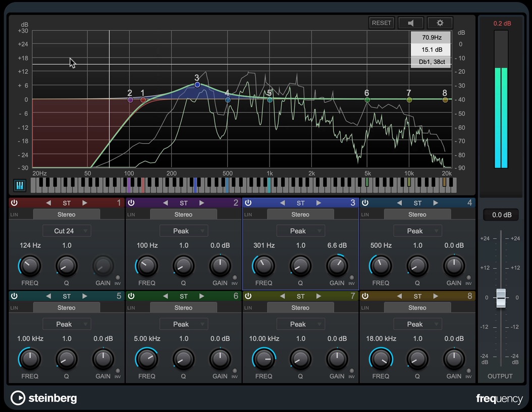
Task: Click band 1 previous channel arrow
Action: tap(48, 203)
